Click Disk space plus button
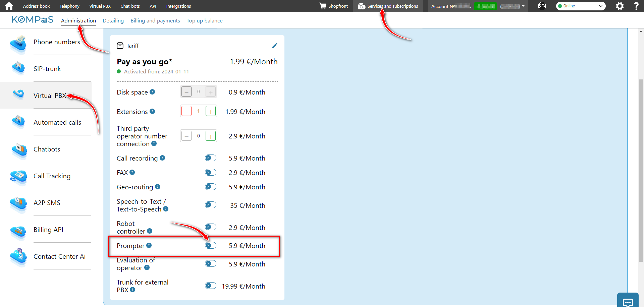This screenshot has height=307, width=644. (x=211, y=92)
